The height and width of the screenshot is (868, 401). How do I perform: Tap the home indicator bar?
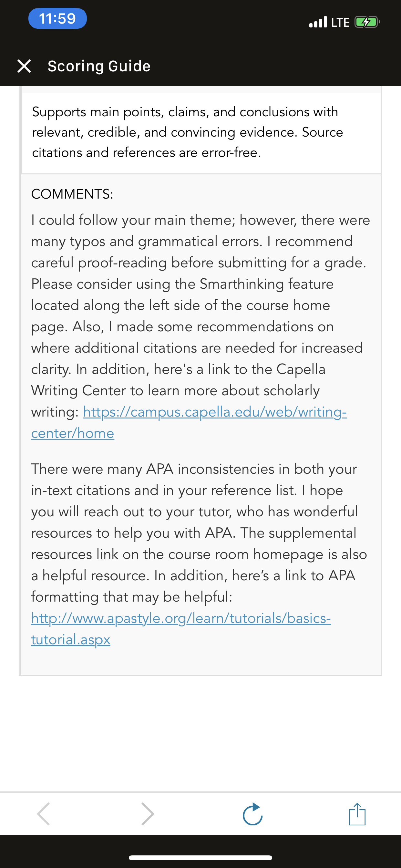200,858
